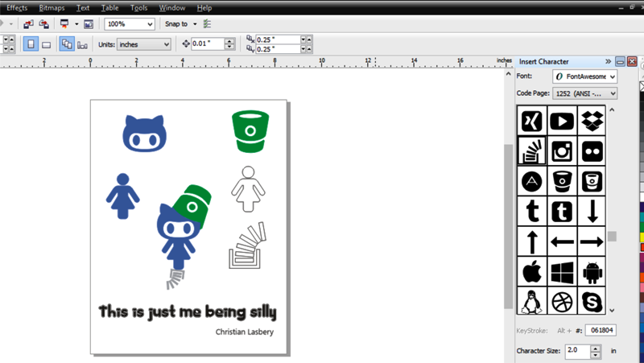Screen dimensions: 644x363
Task: Insert the Skype logo character
Action: [x=592, y=300]
